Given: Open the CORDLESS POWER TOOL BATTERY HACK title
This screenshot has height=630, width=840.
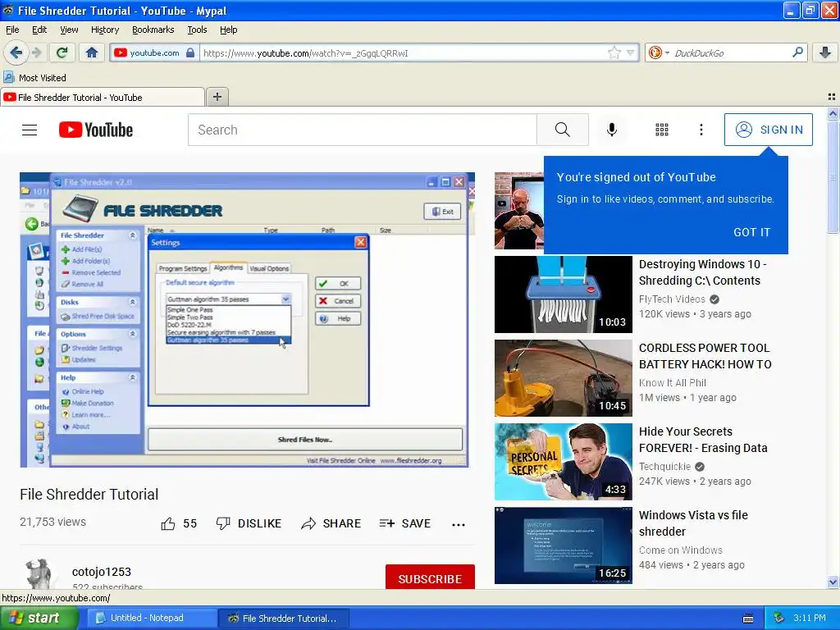Looking at the screenshot, I should (x=705, y=356).
